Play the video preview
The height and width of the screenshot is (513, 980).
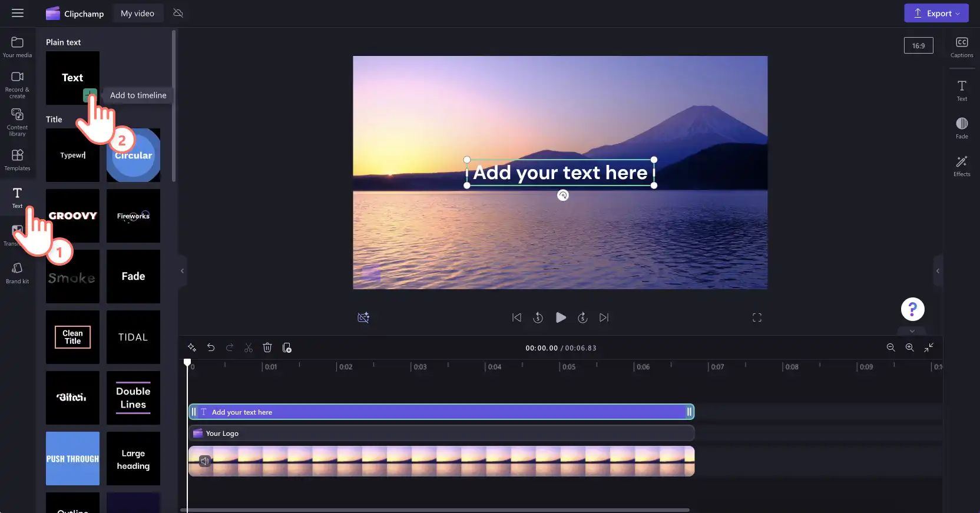point(561,317)
